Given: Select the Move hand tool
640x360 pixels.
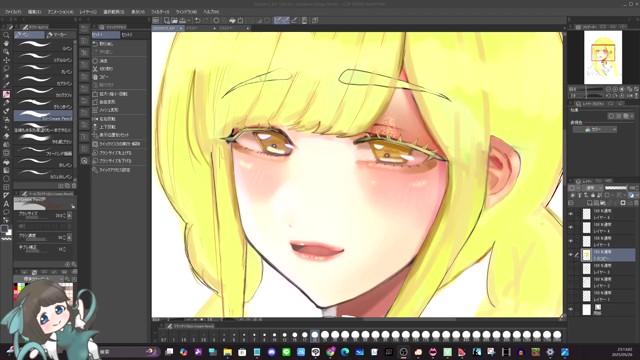Looking at the screenshot, I should (x=6, y=44).
